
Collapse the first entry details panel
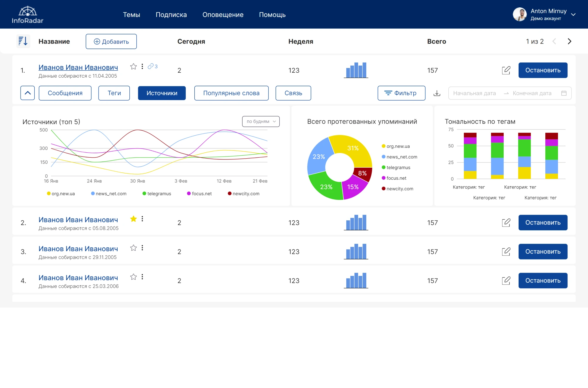point(28,93)
